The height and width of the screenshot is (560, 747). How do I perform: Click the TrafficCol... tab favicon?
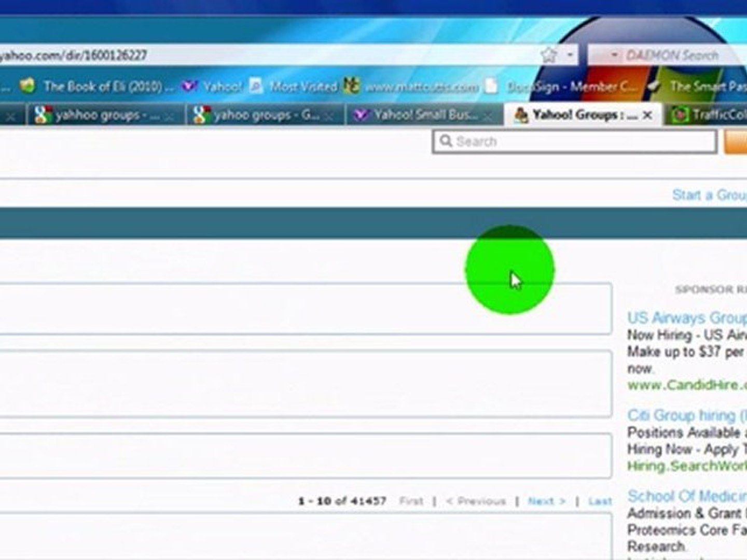680,115
